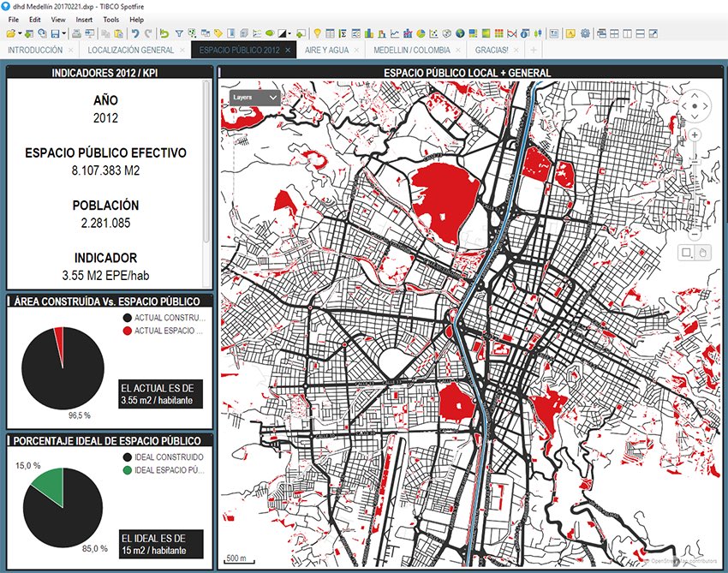
Task: Open the Edit menu
Action: pyautogui.click(x=35, y=20)
